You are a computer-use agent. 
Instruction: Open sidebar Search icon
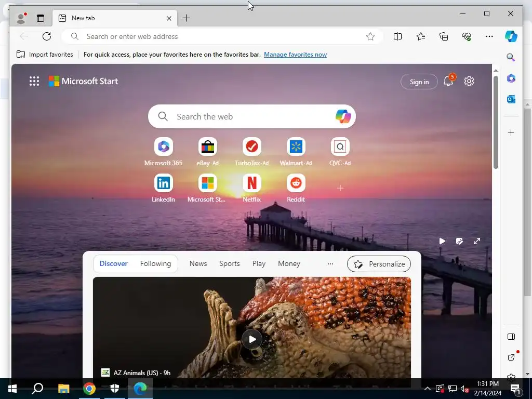(x=511, y=57)
